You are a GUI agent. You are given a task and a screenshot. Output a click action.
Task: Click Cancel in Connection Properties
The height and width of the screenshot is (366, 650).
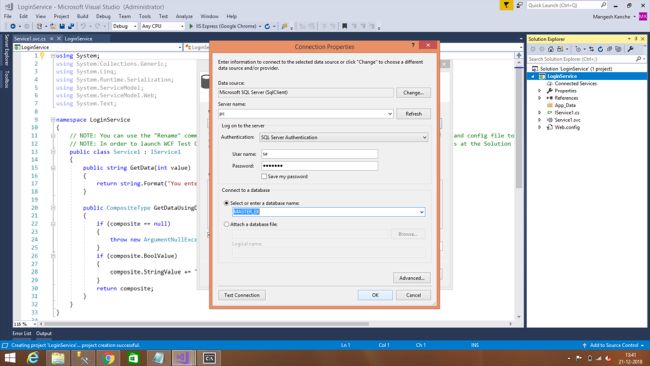tap(413, 295)
